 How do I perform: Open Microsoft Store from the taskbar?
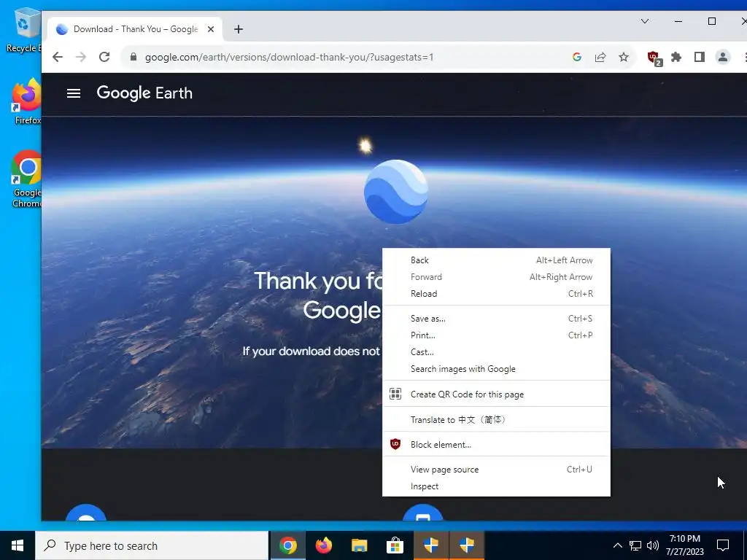[395, 545]
